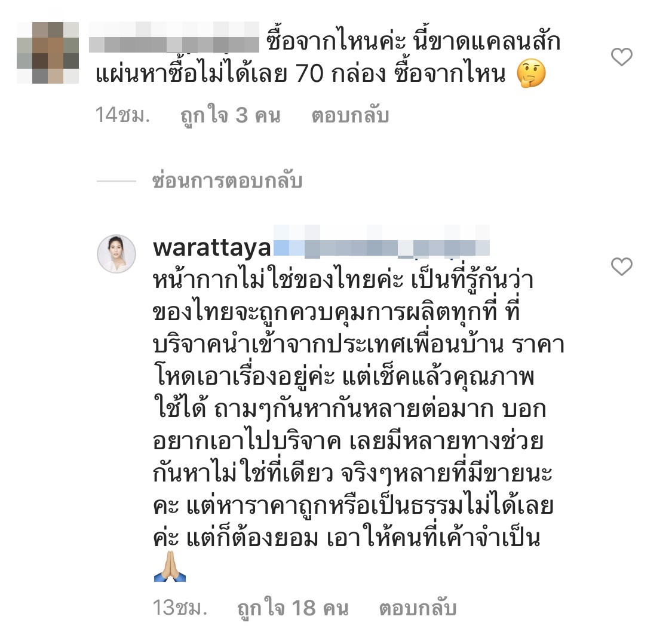Click ตอบกลับ under the first comment

pos(350,115)
